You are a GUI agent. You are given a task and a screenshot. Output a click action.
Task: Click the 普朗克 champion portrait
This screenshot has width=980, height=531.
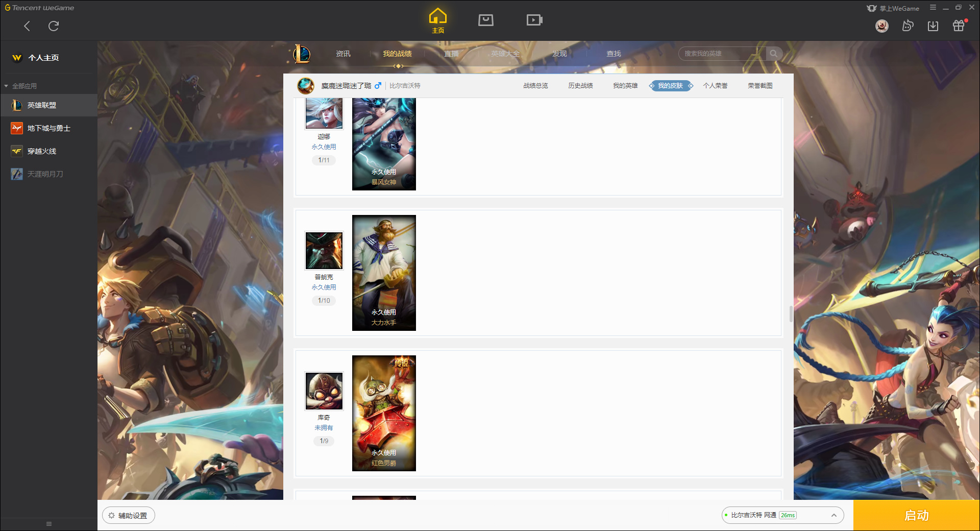pos(324,251)
